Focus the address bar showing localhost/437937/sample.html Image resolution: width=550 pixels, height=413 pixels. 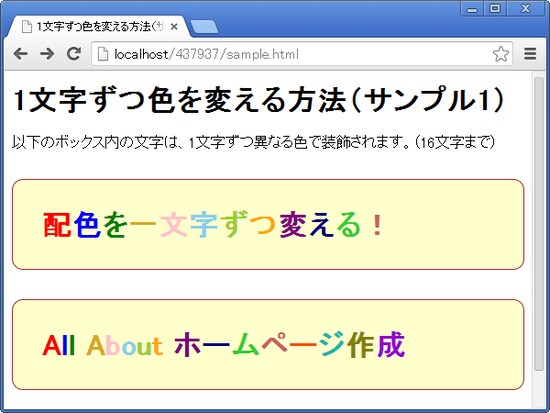point(302,54)
